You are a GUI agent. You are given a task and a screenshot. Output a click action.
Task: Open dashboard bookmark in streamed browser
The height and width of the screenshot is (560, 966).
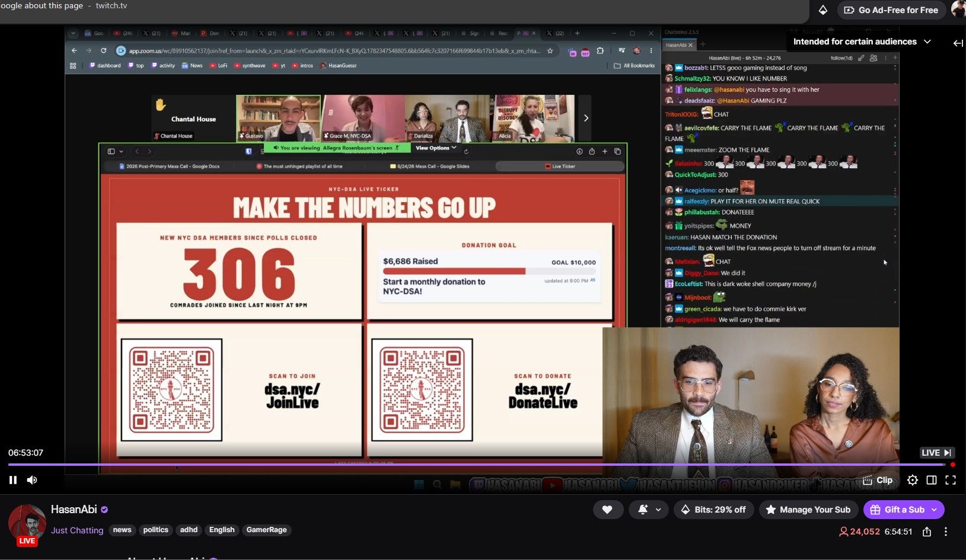click(105, 66)
